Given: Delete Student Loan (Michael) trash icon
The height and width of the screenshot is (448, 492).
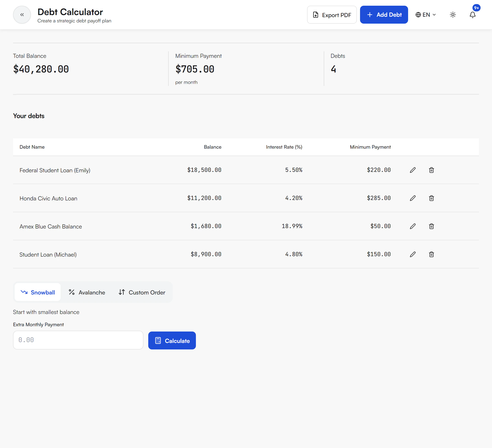Looking at the screenshot, I should [x=431, y=254].
